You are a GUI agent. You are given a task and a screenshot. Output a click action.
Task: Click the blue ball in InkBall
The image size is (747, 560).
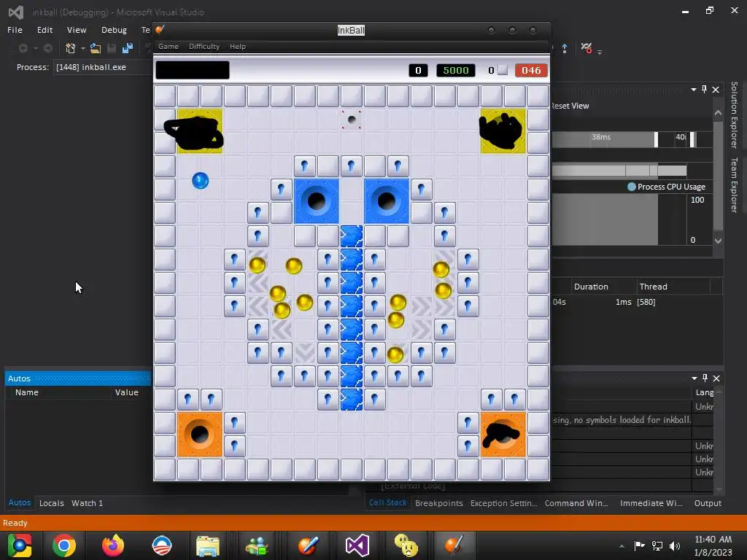200,181
